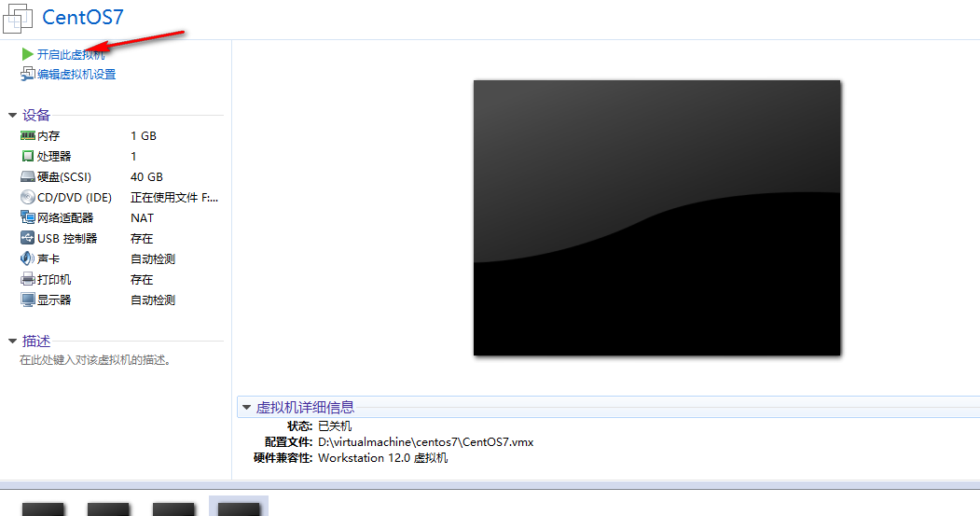Click the black VM screen preview
The image size is (980, 516).
pos(656,217)
